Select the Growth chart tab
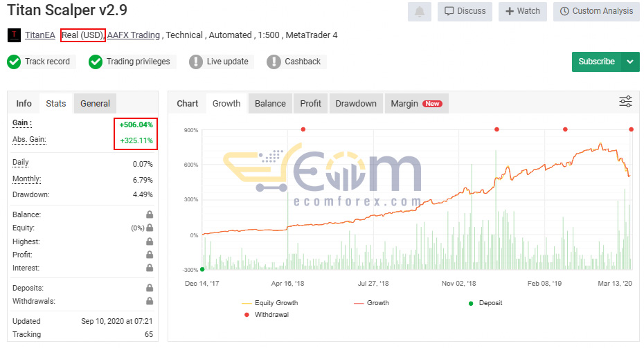This screenshot has height=348, width=644. click(226, 103)
